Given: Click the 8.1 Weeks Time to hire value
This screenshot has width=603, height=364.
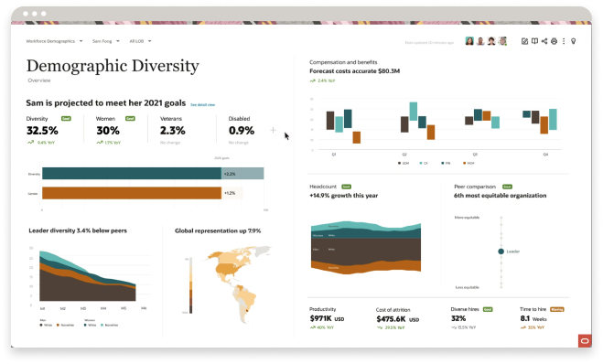Looking at the screenshot, I should click(533, 318).
